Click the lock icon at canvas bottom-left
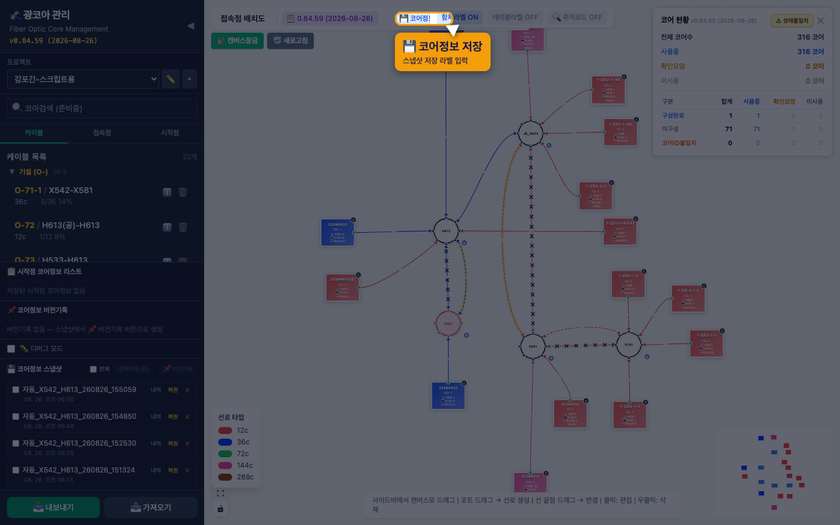The image size is (840, 525). [x=220, y=508]
